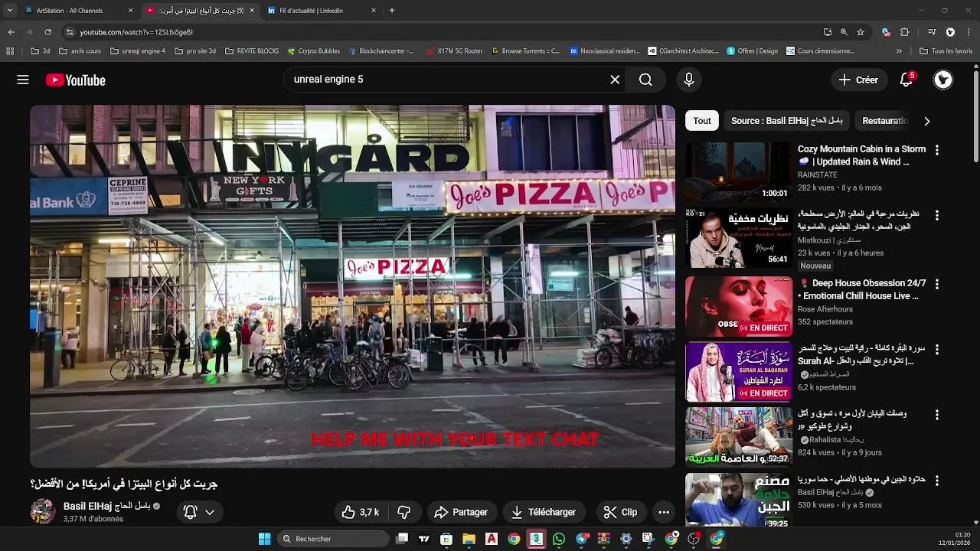Open WhatsApp from the taskbar
The height and width of the screenshot is (551, 980).
pyautogui.click(x=558, y=539)
